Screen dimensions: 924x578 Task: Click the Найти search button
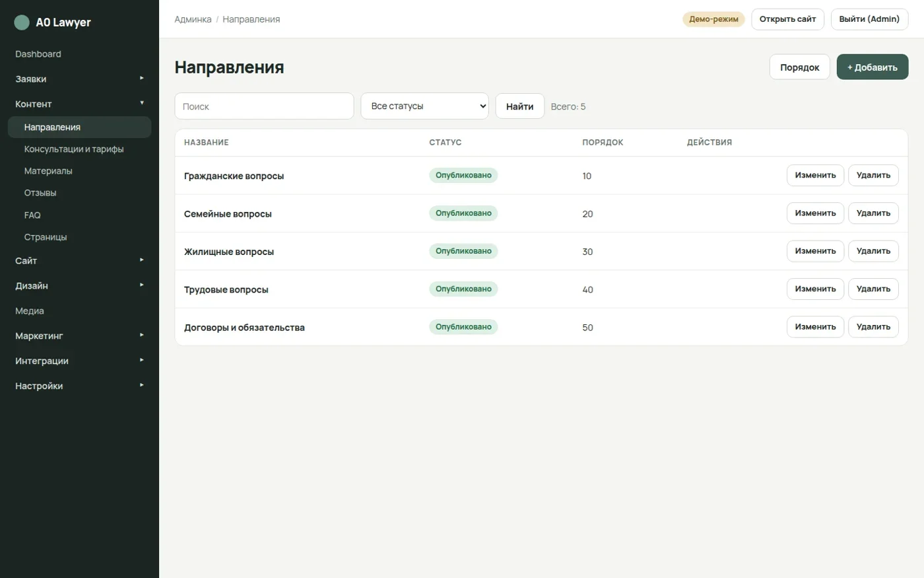[519, 106]
